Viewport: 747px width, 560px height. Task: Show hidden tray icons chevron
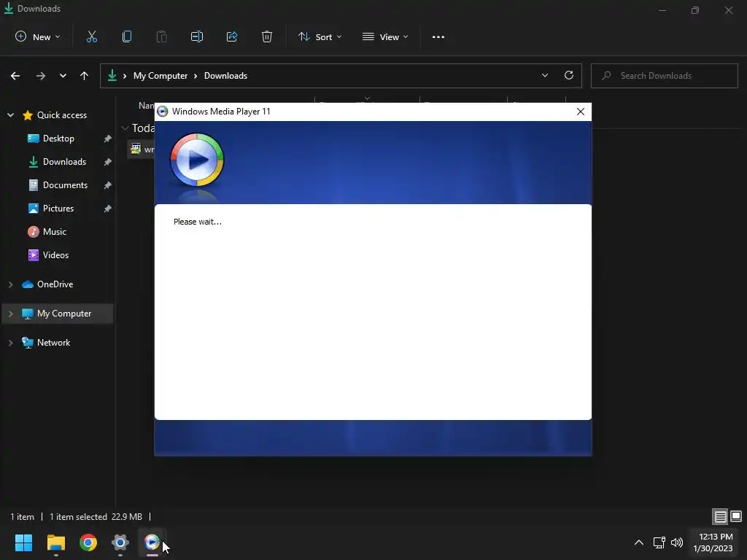[639, 542]
